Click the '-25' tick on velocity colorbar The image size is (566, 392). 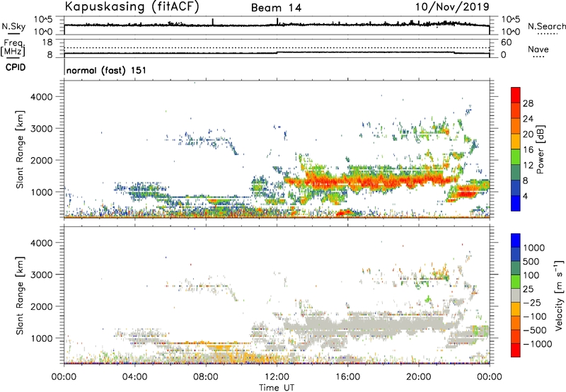pyautogui.click(x=532, y=302)
